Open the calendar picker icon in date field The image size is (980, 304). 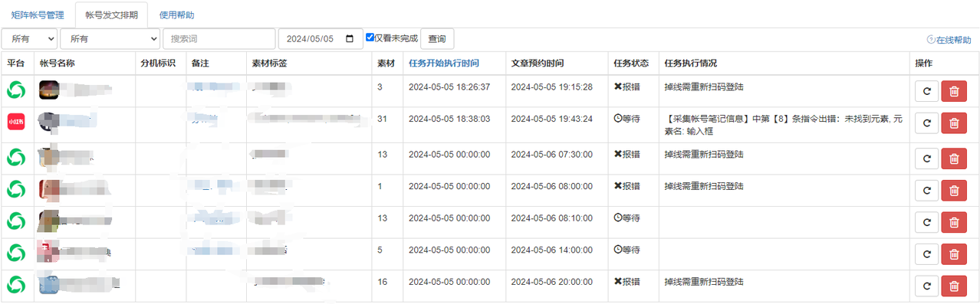(x=350, y=38)
